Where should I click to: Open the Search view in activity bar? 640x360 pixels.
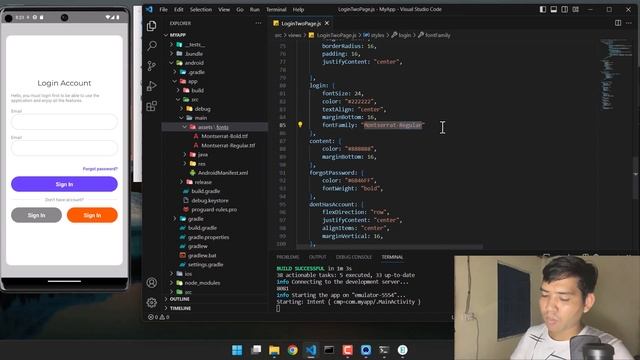(x=151, y=45)
